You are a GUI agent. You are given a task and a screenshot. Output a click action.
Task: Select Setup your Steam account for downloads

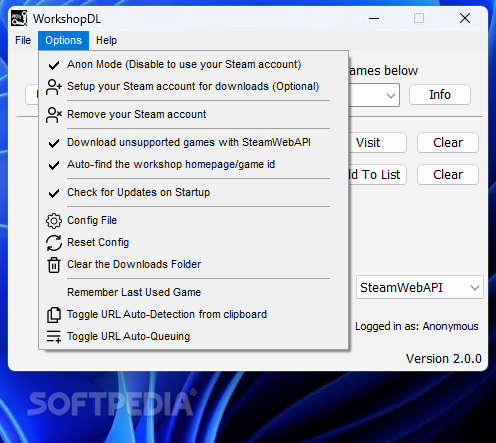[194, 87]
